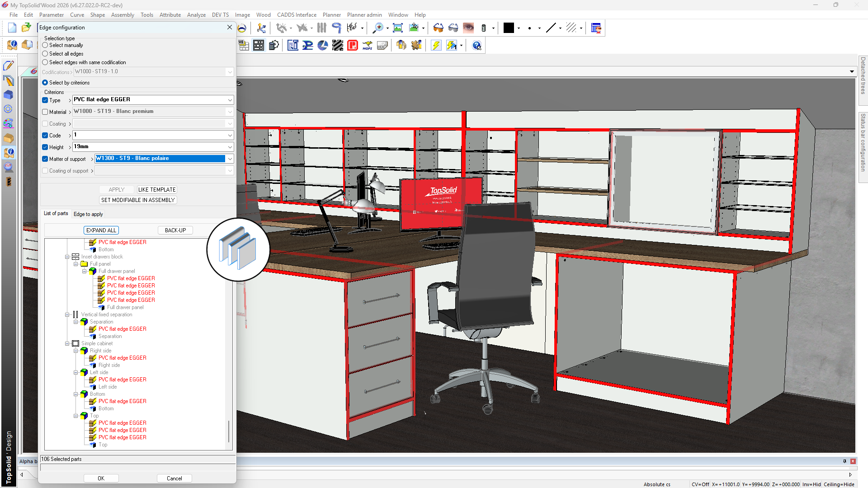Click the orange safety glasses icon

438,28
